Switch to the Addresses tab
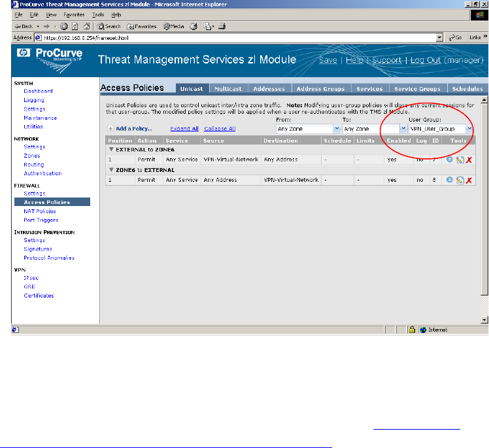 269,88
